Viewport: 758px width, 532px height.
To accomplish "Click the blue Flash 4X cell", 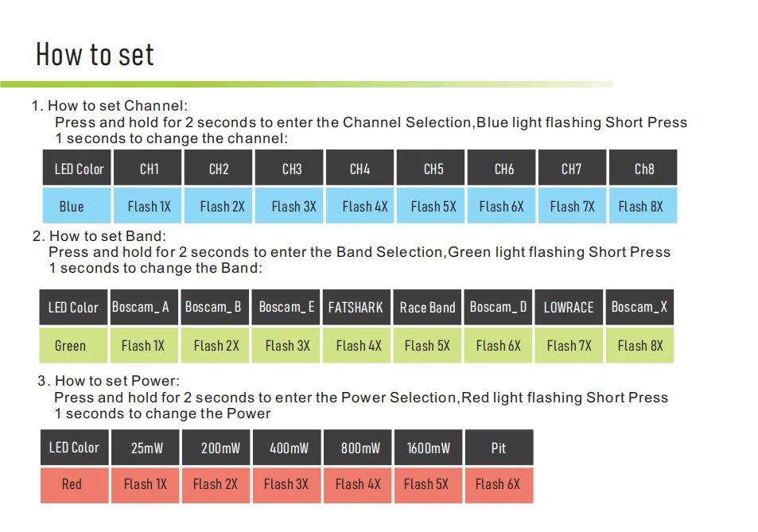I will [360, 206].
